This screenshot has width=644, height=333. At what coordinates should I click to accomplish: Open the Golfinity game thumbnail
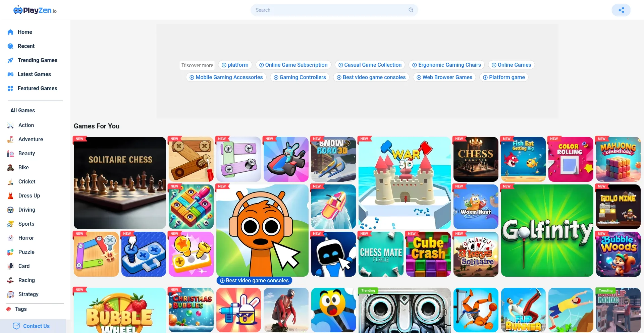point(547,231)
